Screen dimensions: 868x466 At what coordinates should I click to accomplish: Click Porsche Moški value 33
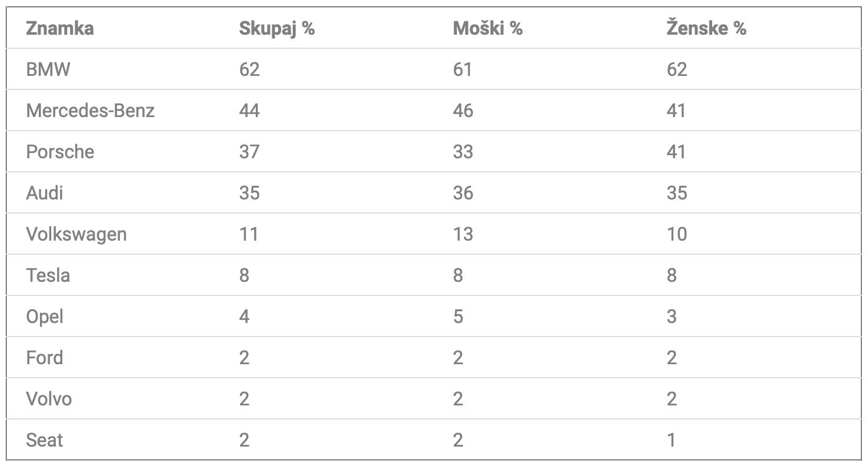pyautogui.click(x=463, y=152)
